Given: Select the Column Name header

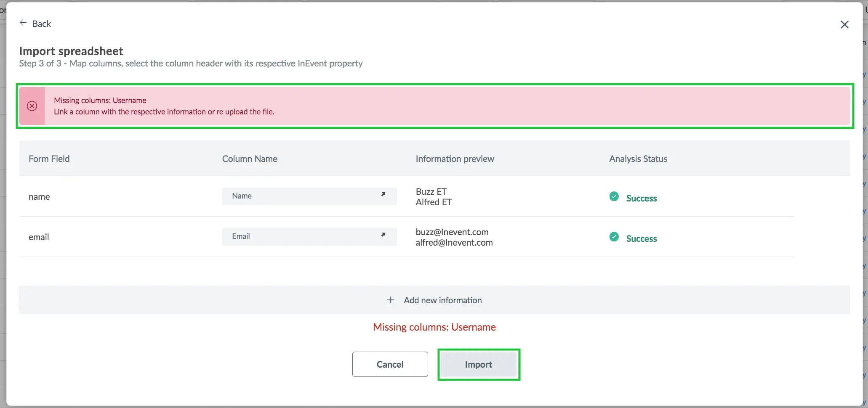Looking at the screenshot, I should tap(250, 159).
